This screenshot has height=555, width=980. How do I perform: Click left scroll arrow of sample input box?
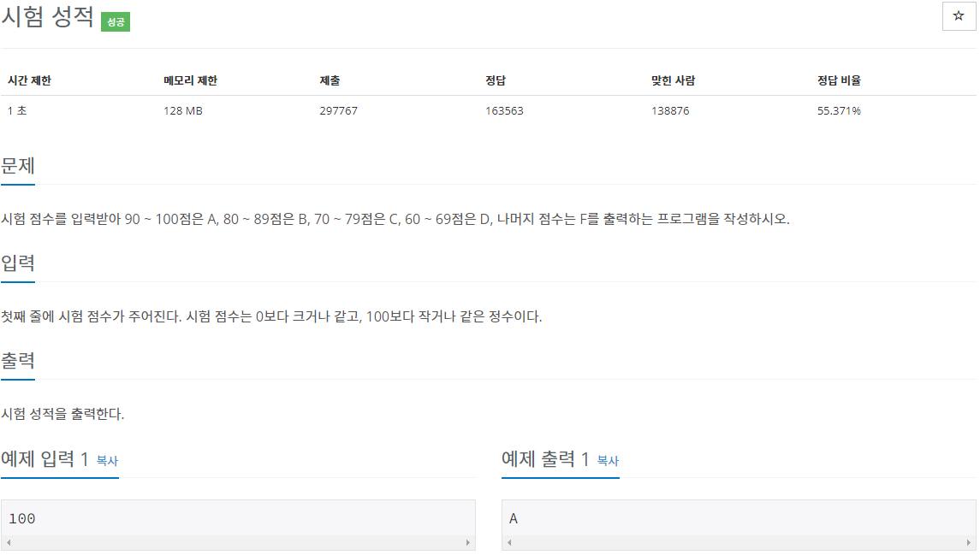pyautogui.click(x=9, y=542)
